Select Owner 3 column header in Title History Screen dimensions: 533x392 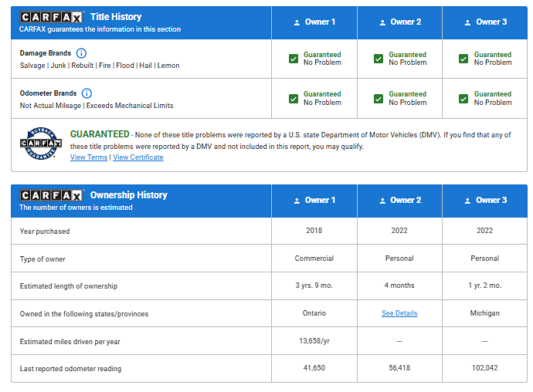(x=484, y=22)
